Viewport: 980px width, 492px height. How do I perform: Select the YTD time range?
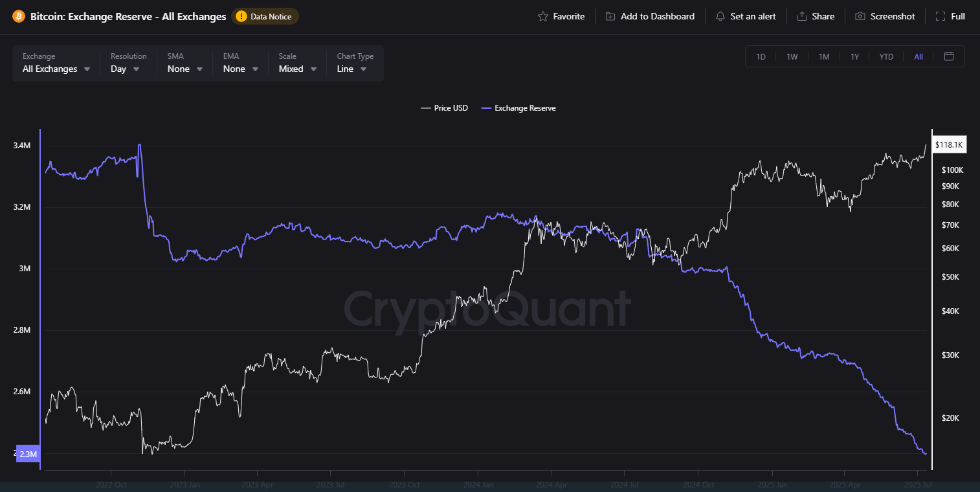click(x=886, y=56)
